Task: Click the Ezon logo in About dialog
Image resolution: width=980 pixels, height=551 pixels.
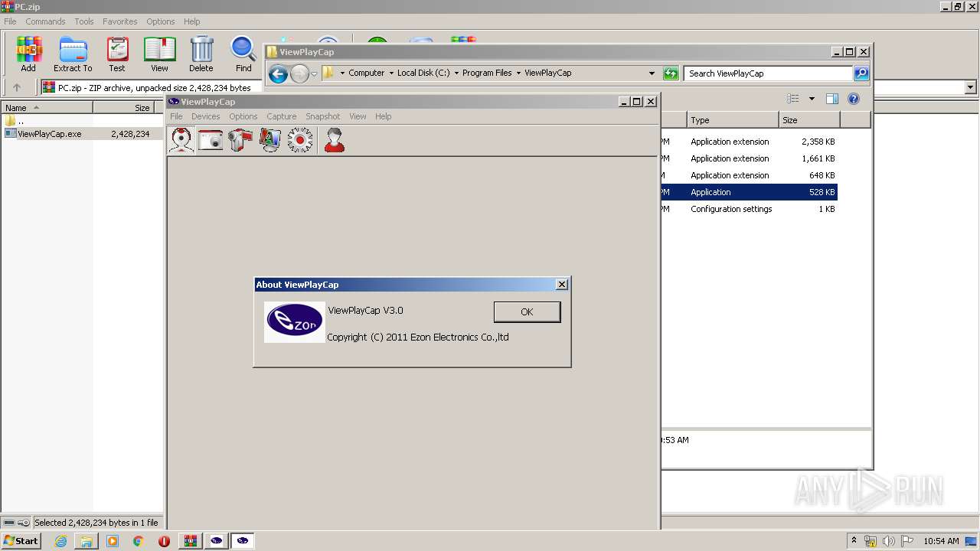Action: [294, 322]
